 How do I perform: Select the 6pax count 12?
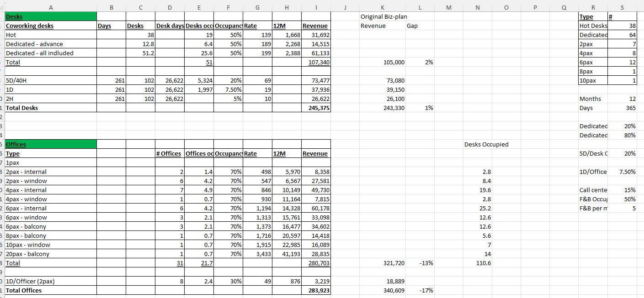(623, 62)
